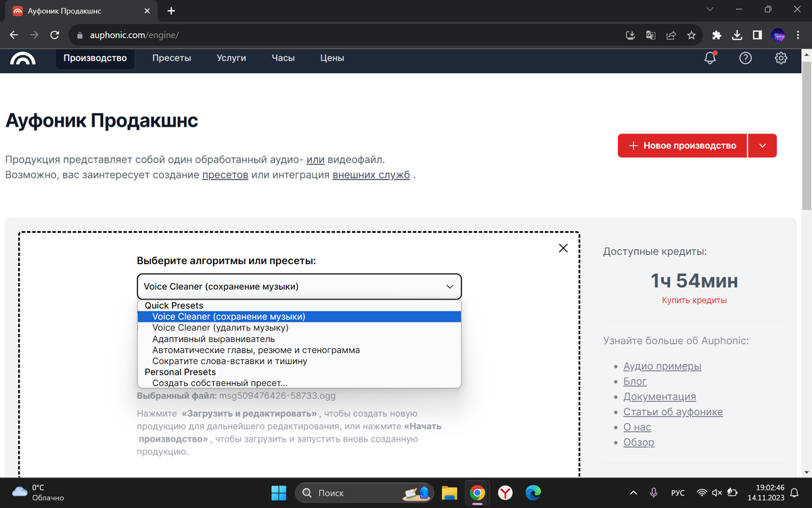Open the Часы tab
Screen dimensions: 812x508
pyautogui.click(x=283, y=58)
